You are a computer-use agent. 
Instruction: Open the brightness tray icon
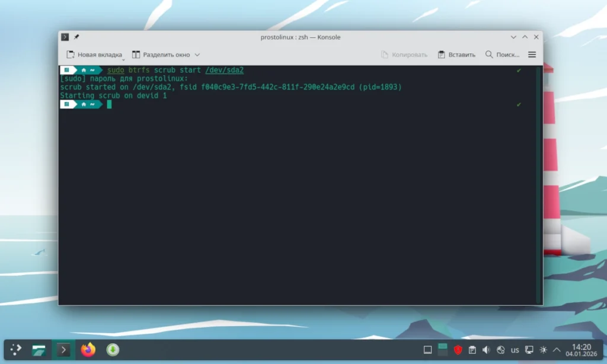[x=544, y=350]
